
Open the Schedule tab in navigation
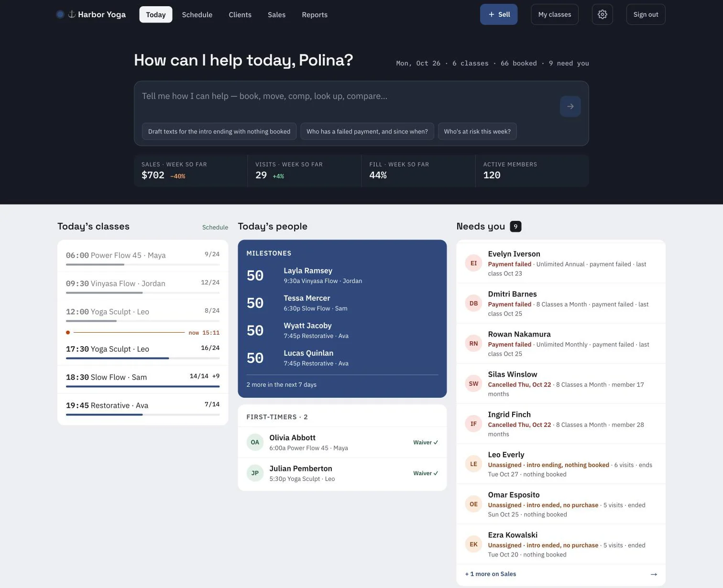point(197,15)
